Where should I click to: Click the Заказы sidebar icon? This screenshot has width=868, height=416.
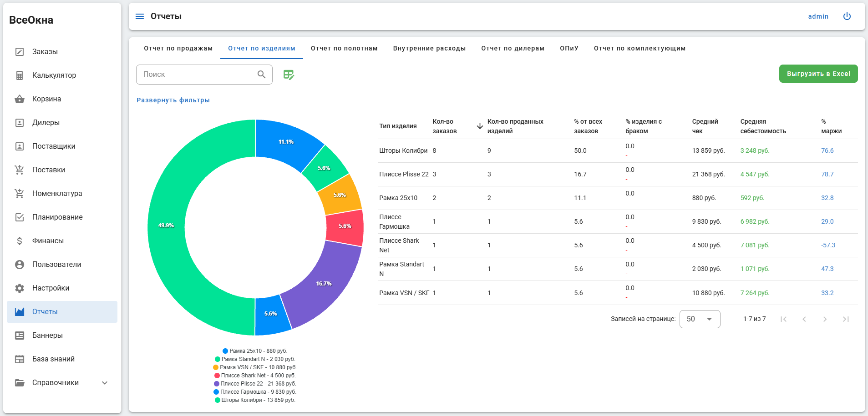(20, 52)
